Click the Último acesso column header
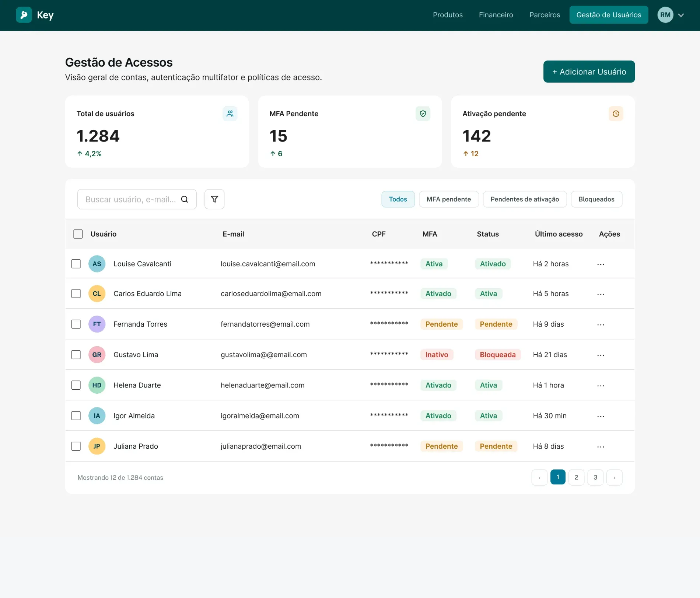Screen dimensions: 700x598 [x=559, y=234]
